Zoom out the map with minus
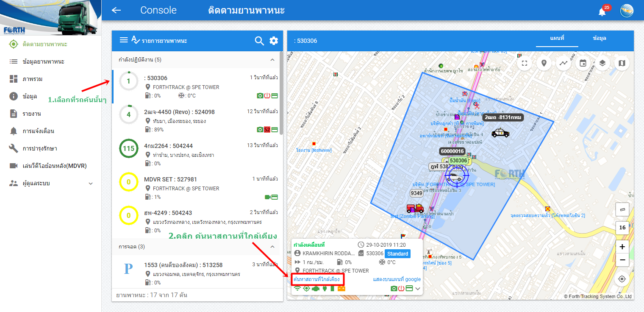 coord(622,260)
